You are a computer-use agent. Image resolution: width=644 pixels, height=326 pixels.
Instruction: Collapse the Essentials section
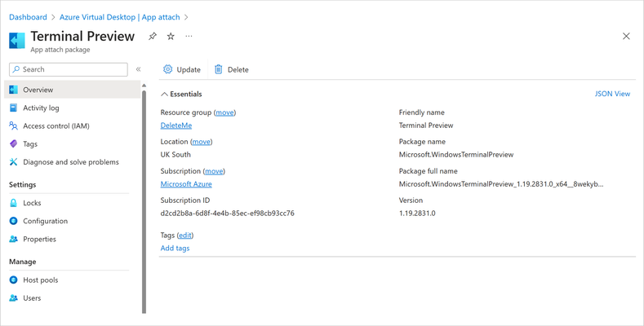click(164, 95)
